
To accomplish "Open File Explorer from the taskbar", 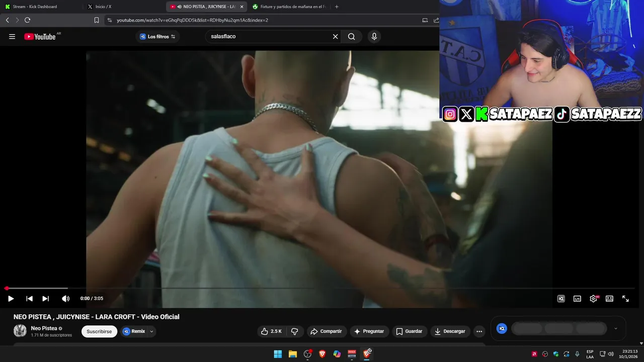I will (292, 354).
